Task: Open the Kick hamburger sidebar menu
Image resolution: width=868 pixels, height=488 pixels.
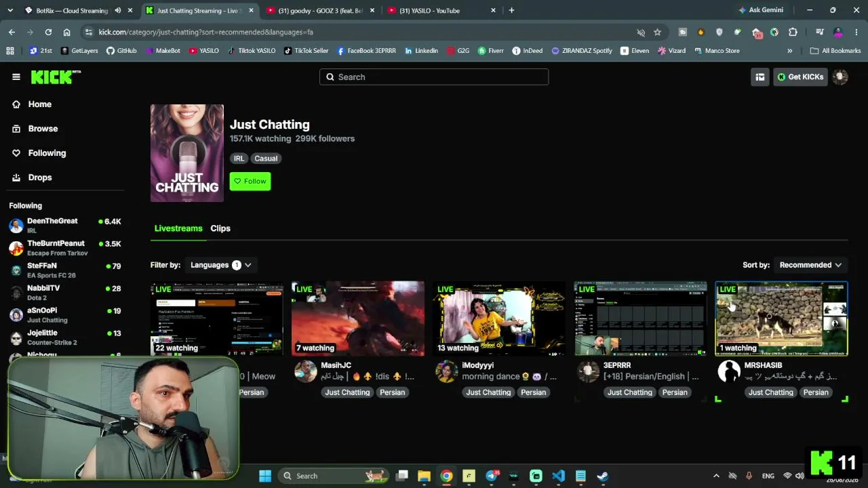Action: [16, 77]
